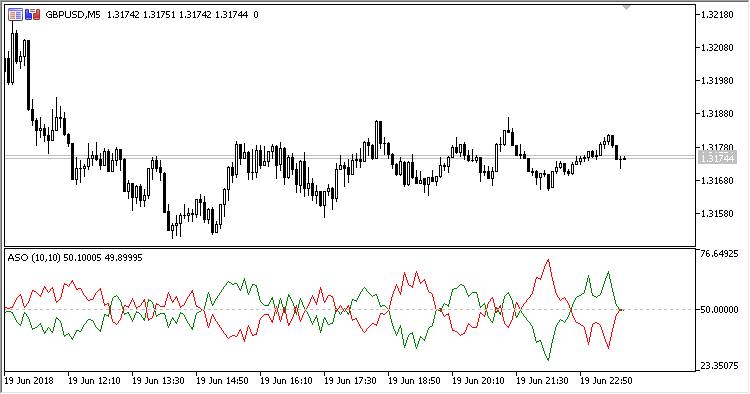Click the 19 Jun 20:10 time label
750x394 pixels.
point(478,381)
